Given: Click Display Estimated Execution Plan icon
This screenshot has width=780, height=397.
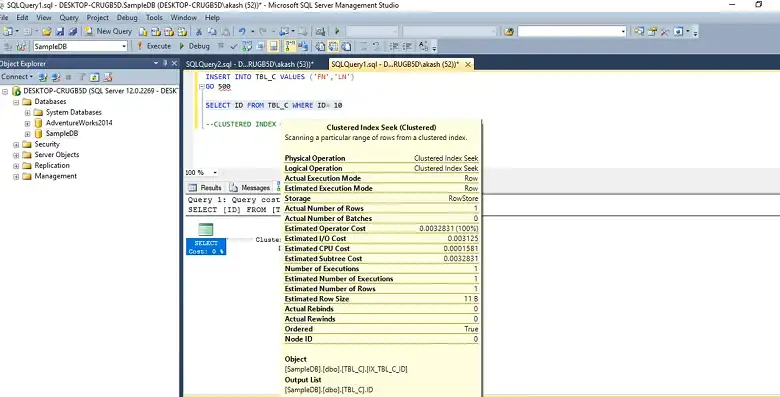Looking at the screenshot, I should pos(246,46).
